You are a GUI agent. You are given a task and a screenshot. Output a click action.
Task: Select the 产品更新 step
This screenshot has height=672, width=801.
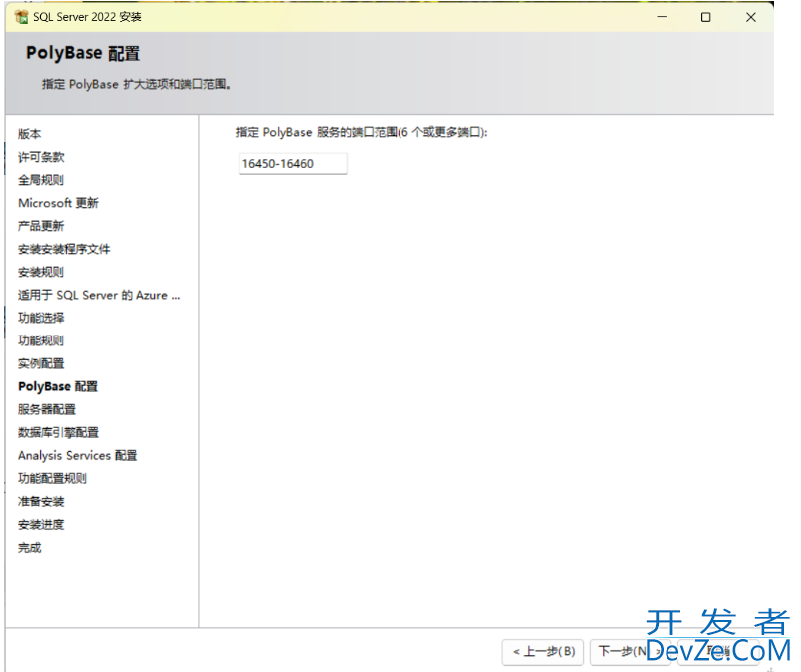click(x=41, y=226)
